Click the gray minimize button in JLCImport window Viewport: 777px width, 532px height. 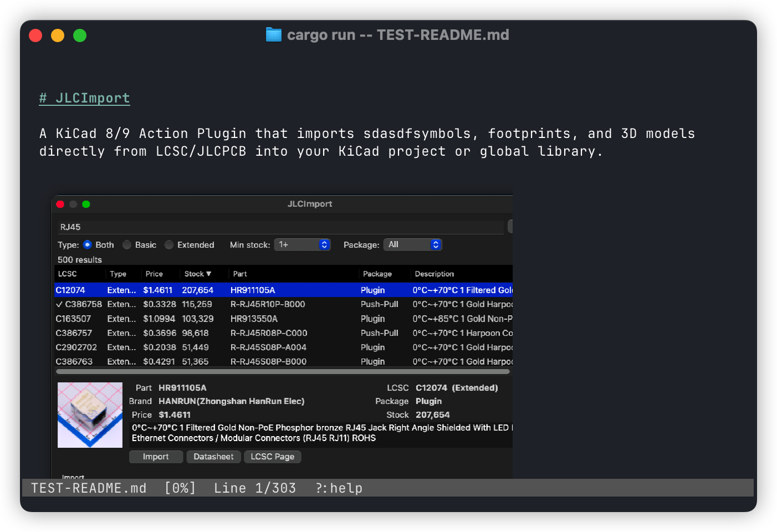[73, 204]
